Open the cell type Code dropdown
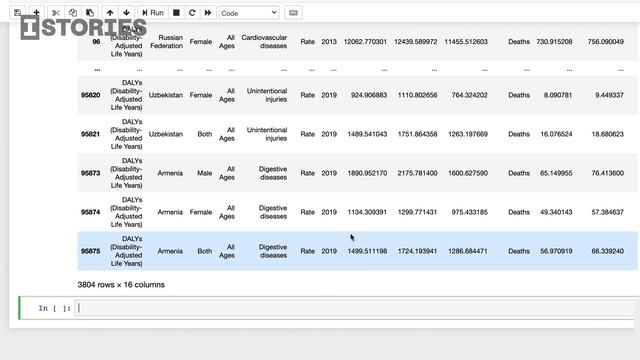 click(x=249, y=13)
